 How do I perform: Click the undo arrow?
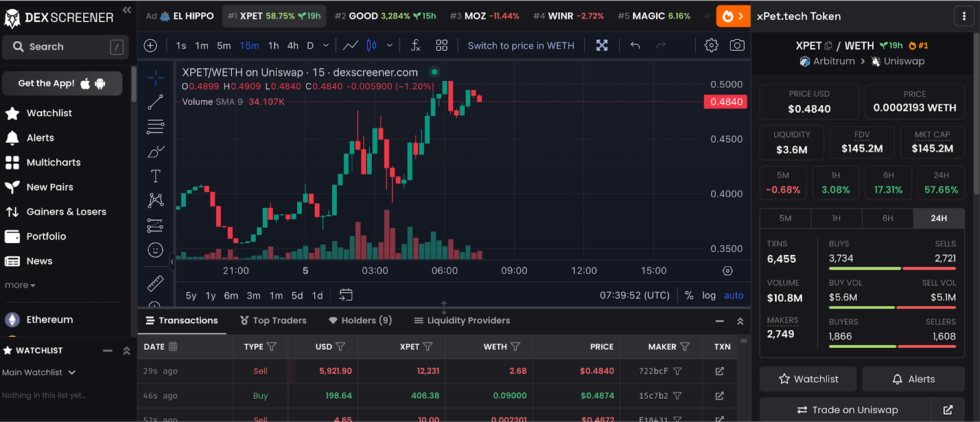635,45
